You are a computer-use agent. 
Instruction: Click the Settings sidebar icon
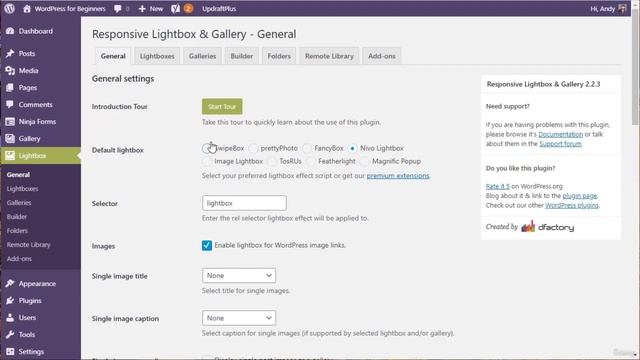coord(10,351)
